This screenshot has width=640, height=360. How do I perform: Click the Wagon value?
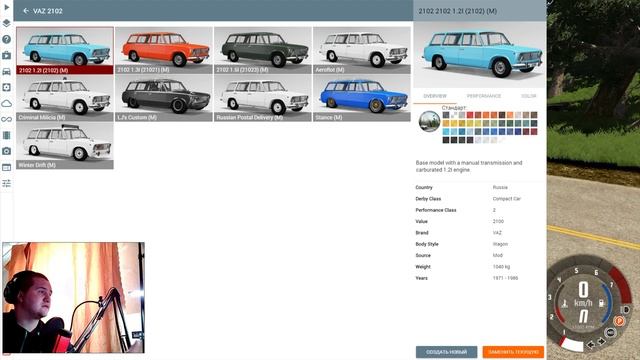click(500, 244)
